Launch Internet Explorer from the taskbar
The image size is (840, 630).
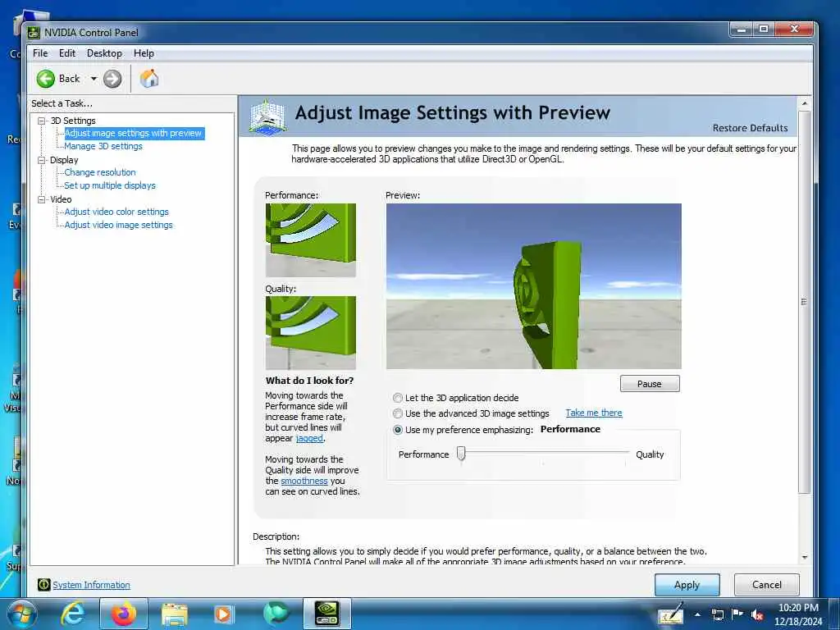click(x=72, y=614)
